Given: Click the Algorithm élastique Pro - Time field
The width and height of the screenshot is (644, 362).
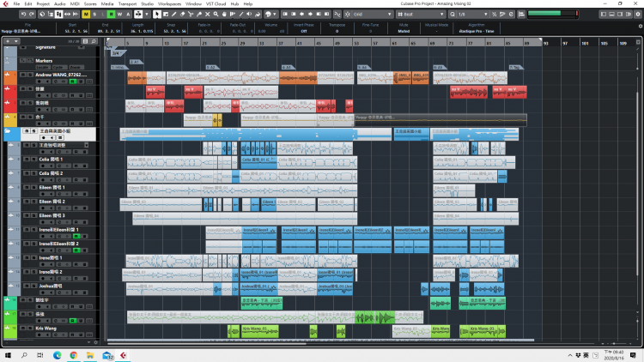Looking at the screenshot, I should click(x=477, y=31).
